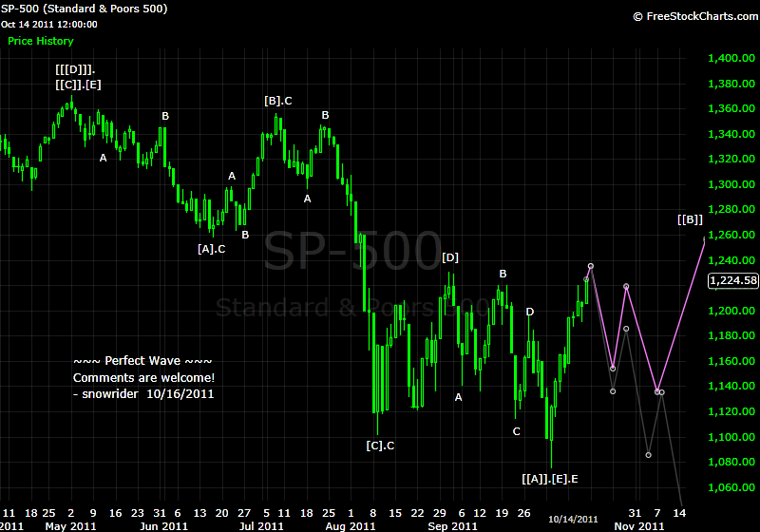Screen dimensions: 760x532
Task: Click the ~~~ Perfect Wave ~~~ annotation
Action: pos(142,361)
